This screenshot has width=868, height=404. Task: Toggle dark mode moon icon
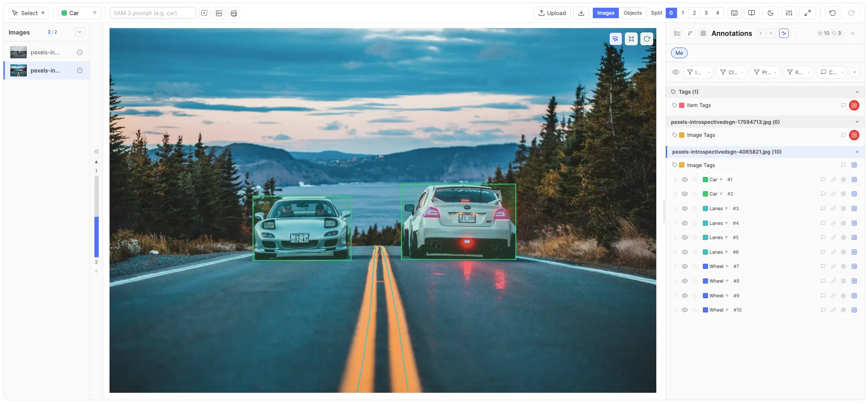771,13
